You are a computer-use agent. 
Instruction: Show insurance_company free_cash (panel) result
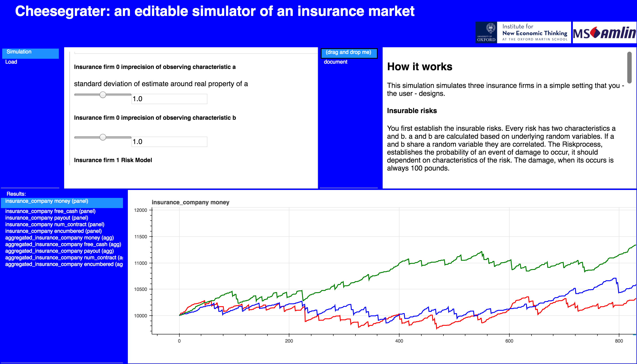(50, 211)
